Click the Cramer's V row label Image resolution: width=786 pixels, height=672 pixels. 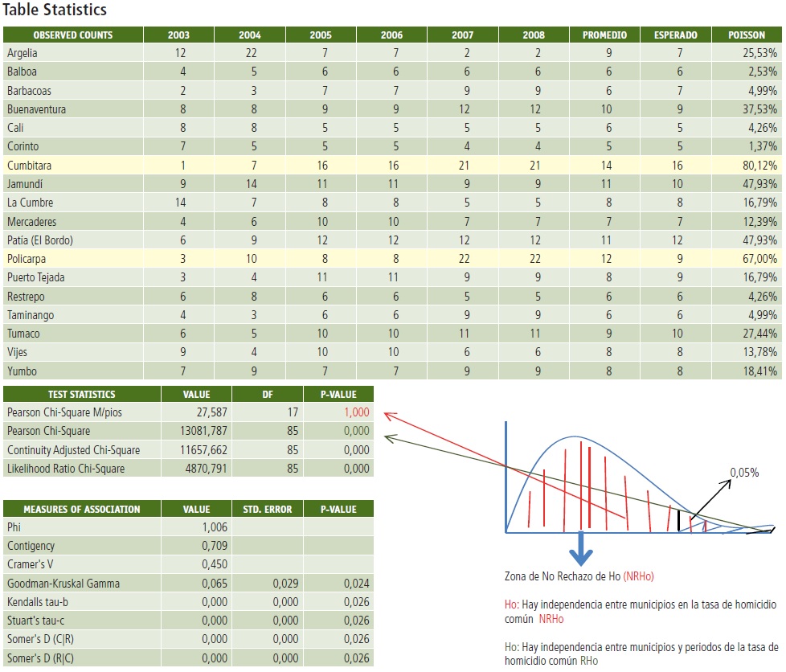[29, 565]
